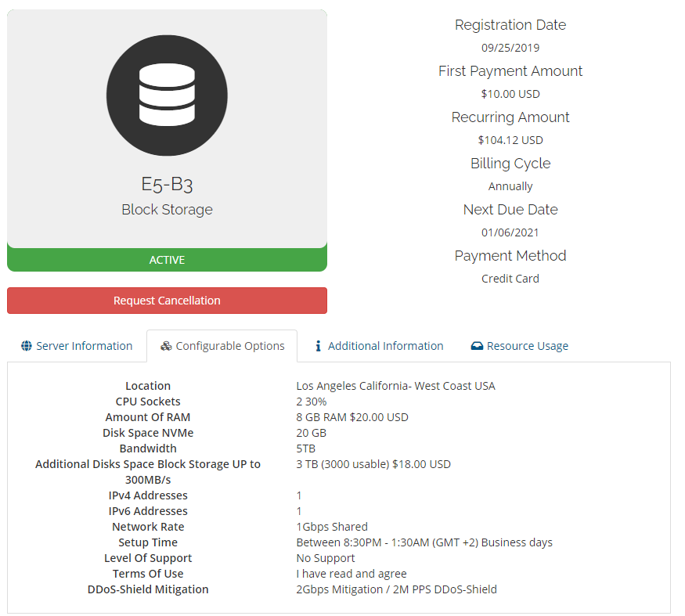Click the 01/06/2021 next due date
This screenshot has width=685, height=616.
[510, 232]
